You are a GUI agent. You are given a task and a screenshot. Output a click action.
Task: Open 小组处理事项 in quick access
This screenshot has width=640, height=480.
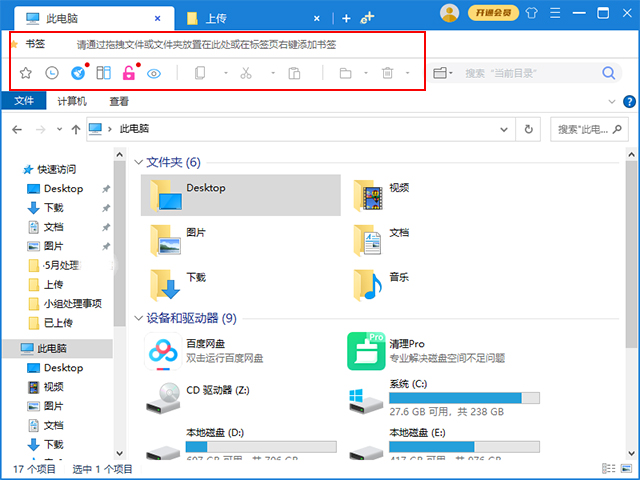[65, 304]
